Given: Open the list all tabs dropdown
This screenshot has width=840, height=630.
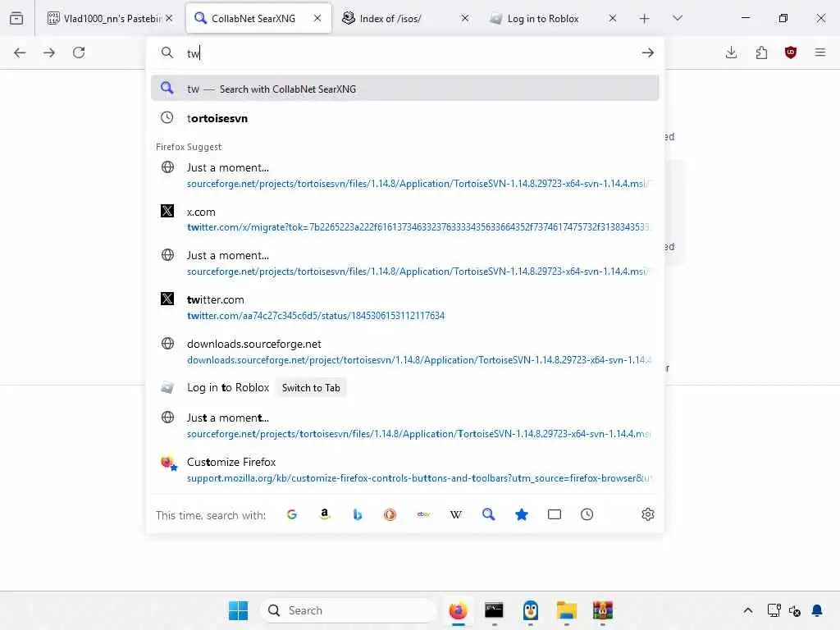Looking at the screenshot, I should coord(678,18).
